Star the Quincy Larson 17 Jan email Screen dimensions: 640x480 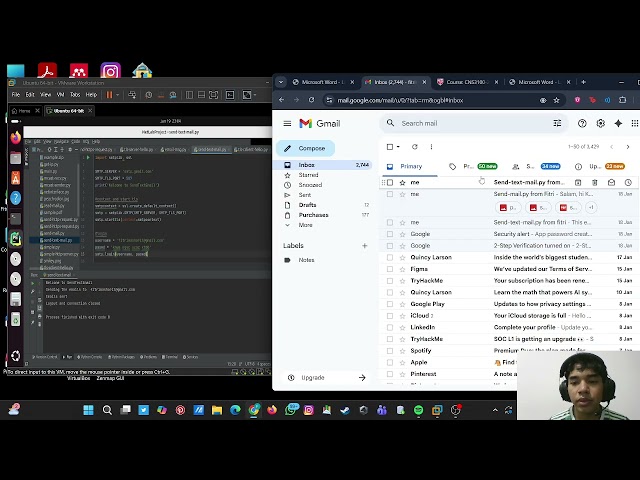coord(402,258)
